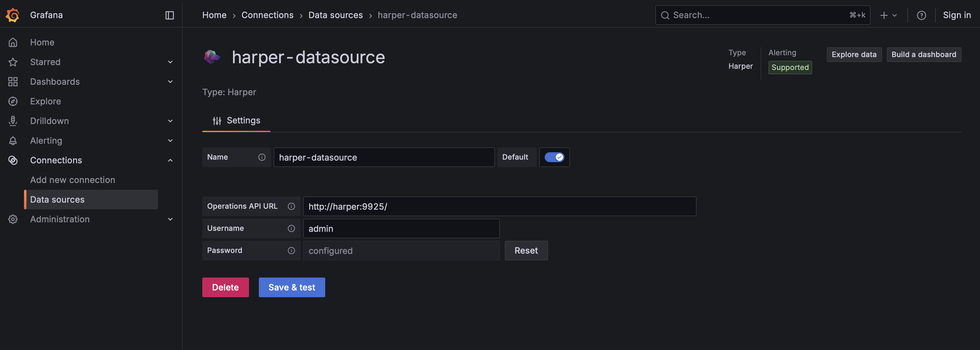Open the New dropdown arrow in top bar
The image size is (980, 350).
tap(895, 15)
